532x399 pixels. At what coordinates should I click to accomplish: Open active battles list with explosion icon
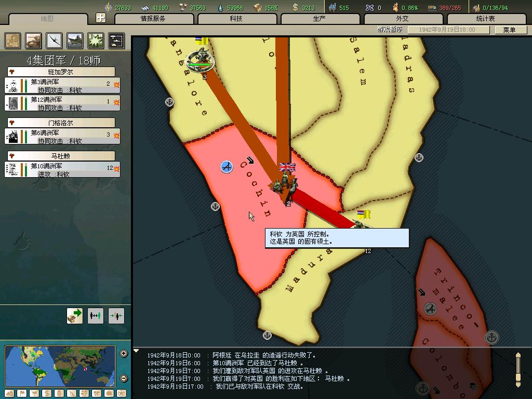(96, 41)
